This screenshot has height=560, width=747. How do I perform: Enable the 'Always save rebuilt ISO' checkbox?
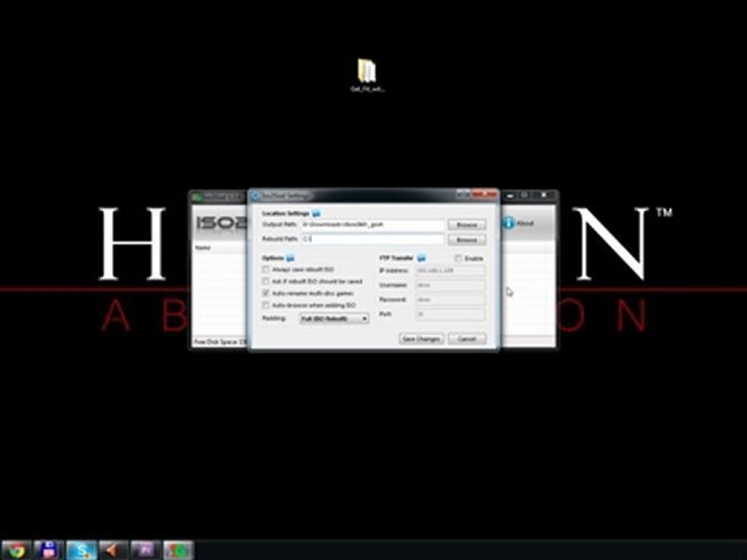coord(266,270)
